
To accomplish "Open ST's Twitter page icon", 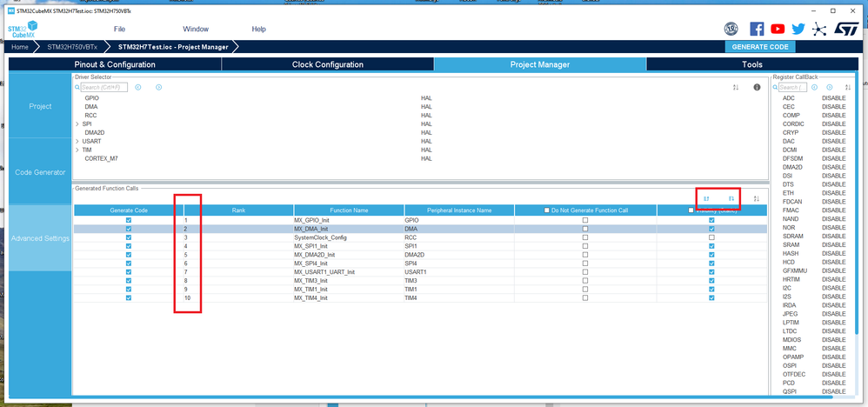I will (x=798, y=29).
